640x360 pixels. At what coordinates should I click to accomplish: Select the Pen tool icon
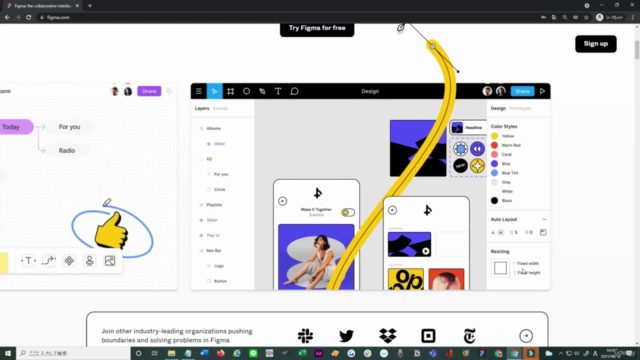[x=262, y=91]
